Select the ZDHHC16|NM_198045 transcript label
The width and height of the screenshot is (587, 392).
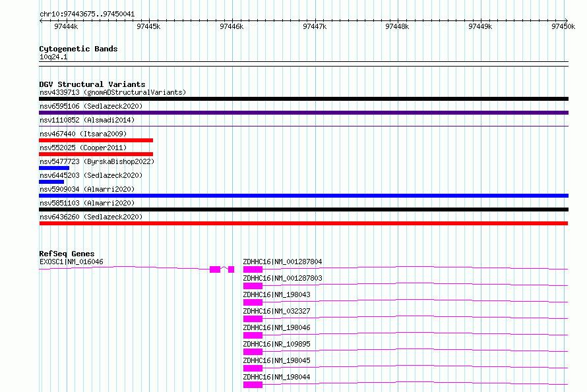[276, 360]
